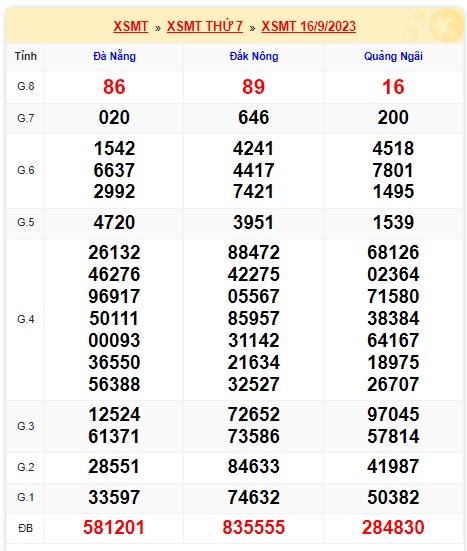Click Đà Nẵng special prize 581201
Image resolution: width=467 pixels, height=551 pixels.
click(114, 527)
